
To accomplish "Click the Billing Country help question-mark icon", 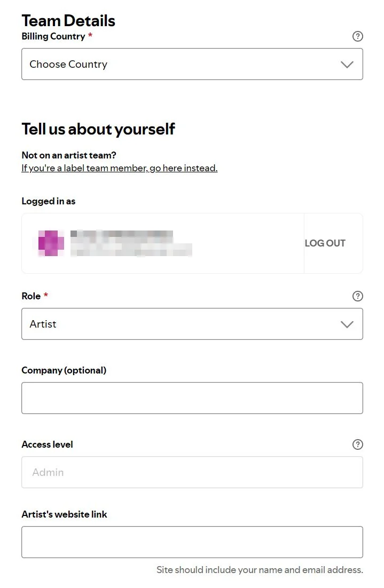I will (357, 36).
